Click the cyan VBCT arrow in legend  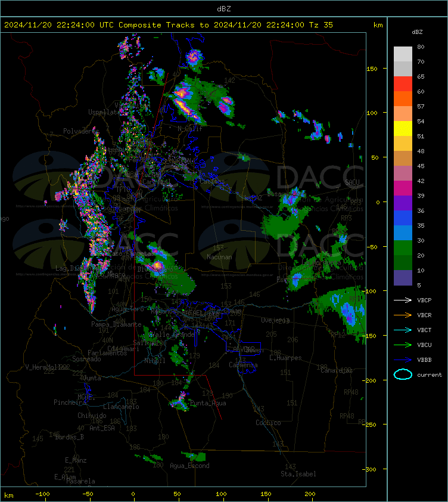point(403,330)
